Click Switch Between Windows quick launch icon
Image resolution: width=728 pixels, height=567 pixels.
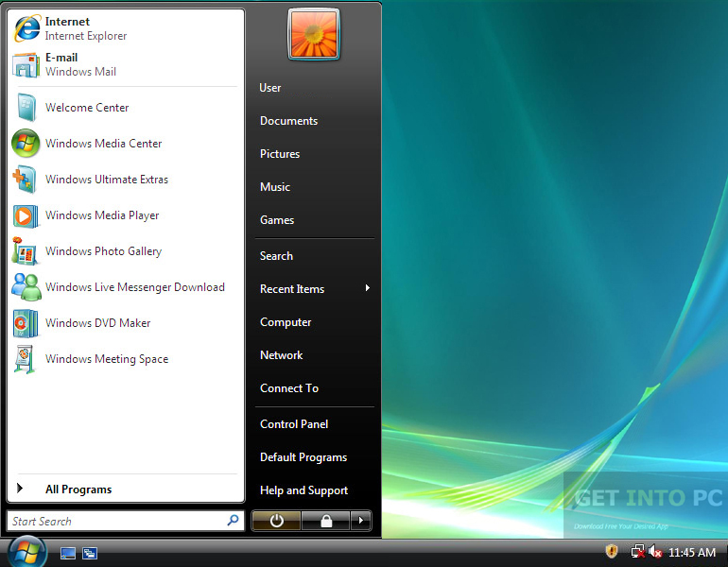(90, 553)
